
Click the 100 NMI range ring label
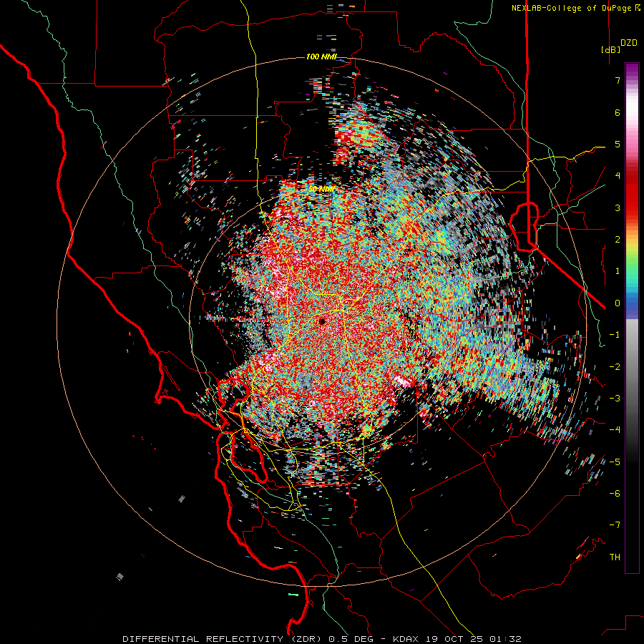321,57
